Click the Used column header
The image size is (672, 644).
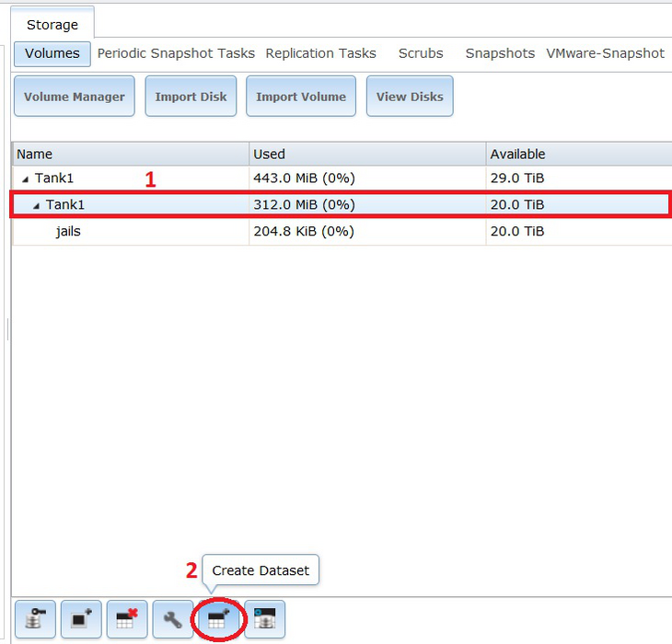click(367, 154)
